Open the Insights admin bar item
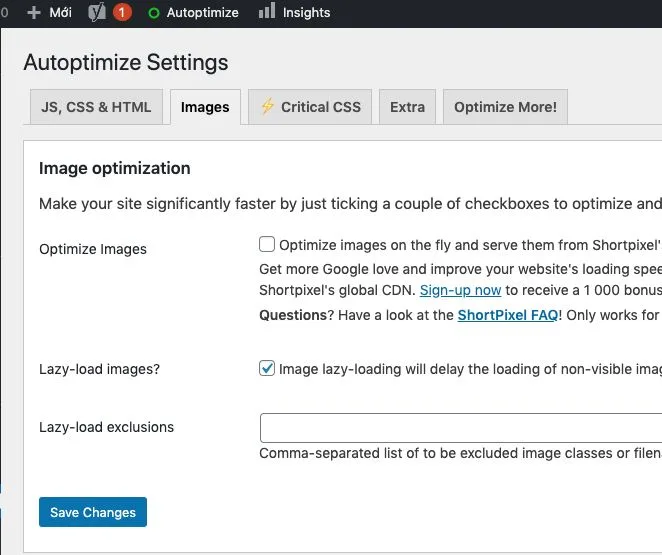 point(307,13)
